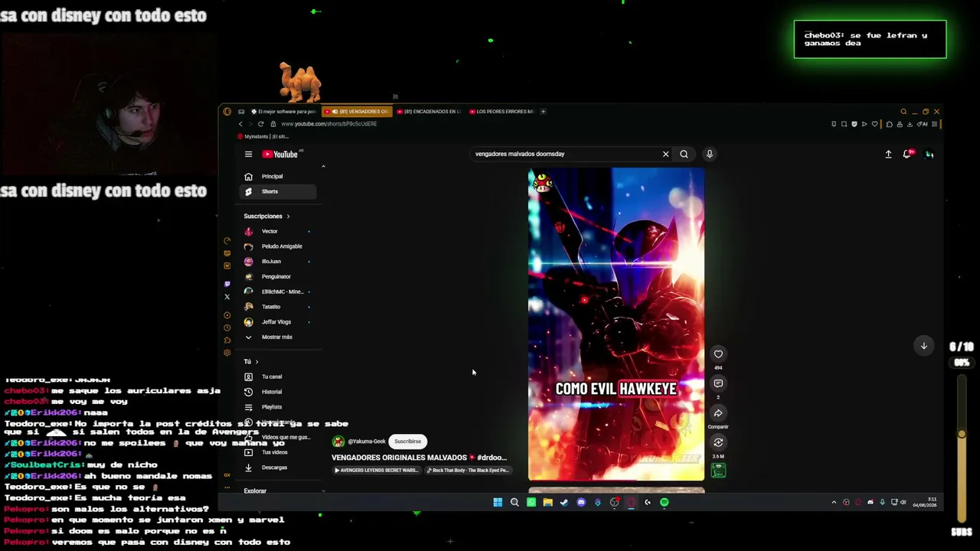
Task: Open Tus videos in sidebar
Action: click(278, 452)
